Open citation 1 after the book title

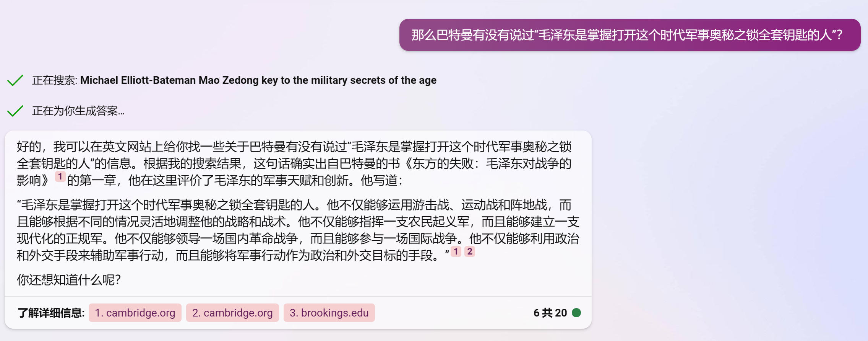pos(60,176)
